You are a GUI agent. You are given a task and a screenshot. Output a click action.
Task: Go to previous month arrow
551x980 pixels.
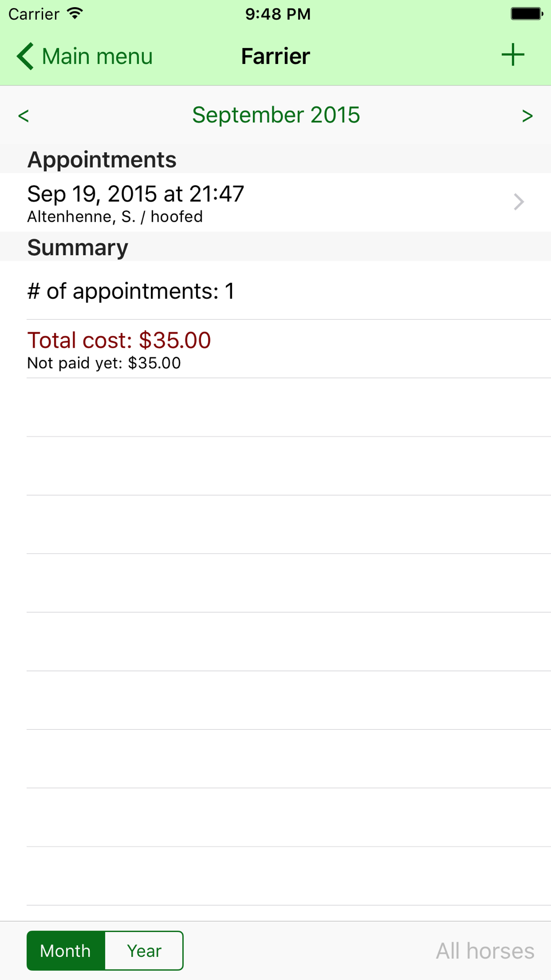pos(23,116)
